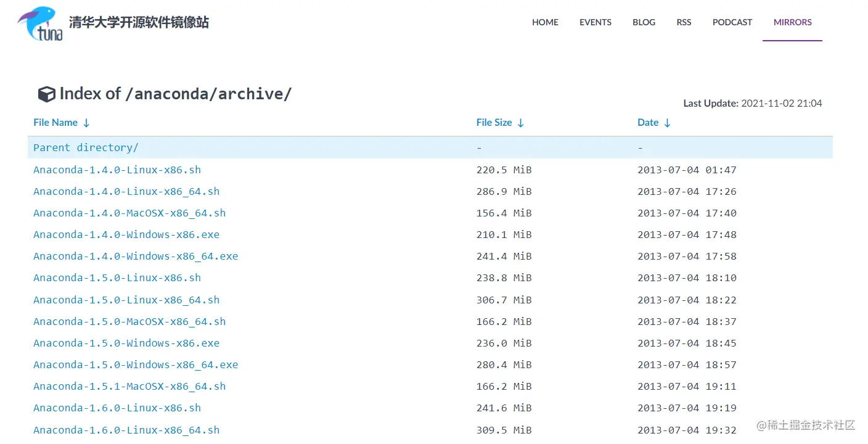Click the box icon beside Index of
Screen dimensions: 868x444
47,94
